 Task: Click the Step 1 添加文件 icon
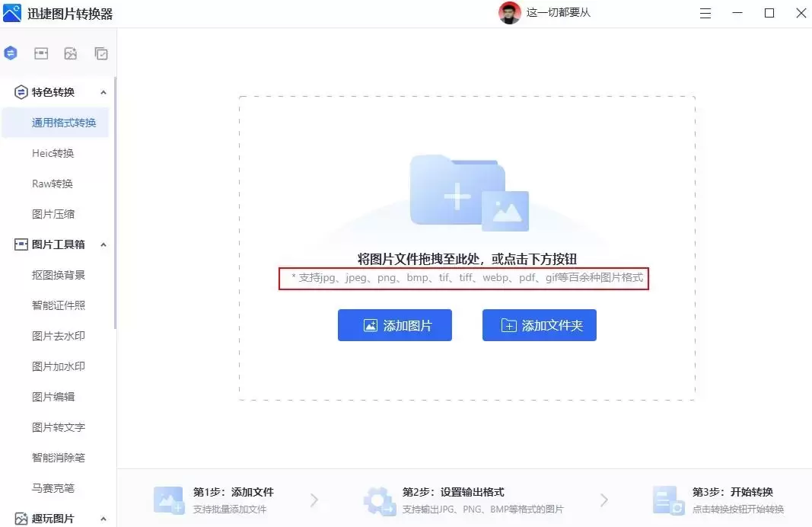pyautogui.click(x=169, y=500)
